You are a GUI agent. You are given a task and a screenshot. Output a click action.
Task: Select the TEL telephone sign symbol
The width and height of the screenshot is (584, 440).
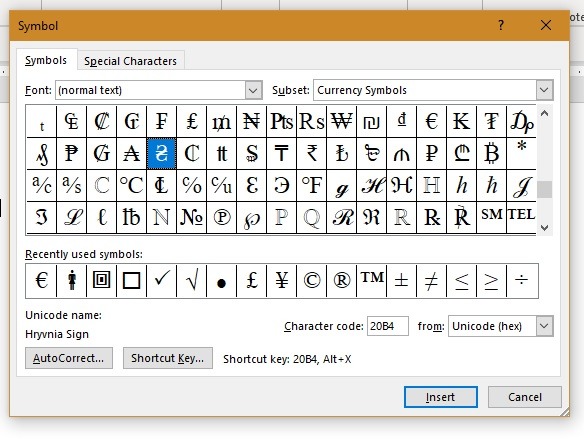click(521, 218)
